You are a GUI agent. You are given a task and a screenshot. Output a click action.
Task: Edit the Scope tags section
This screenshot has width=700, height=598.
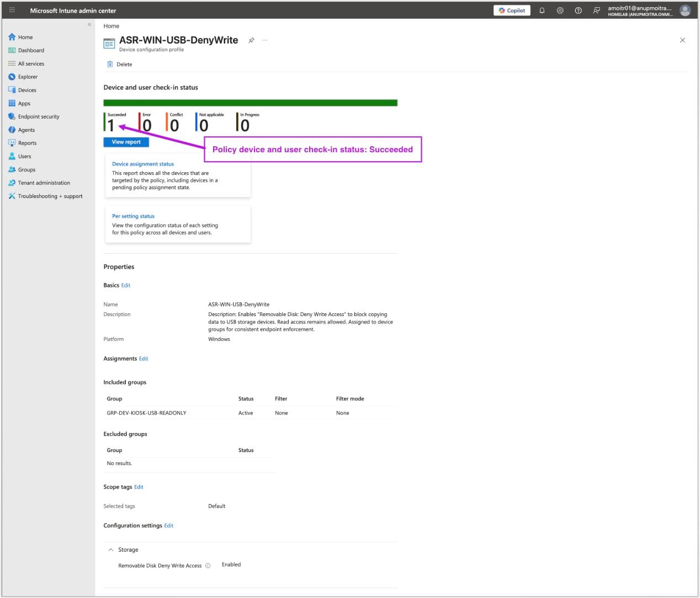tap(139, 487)
